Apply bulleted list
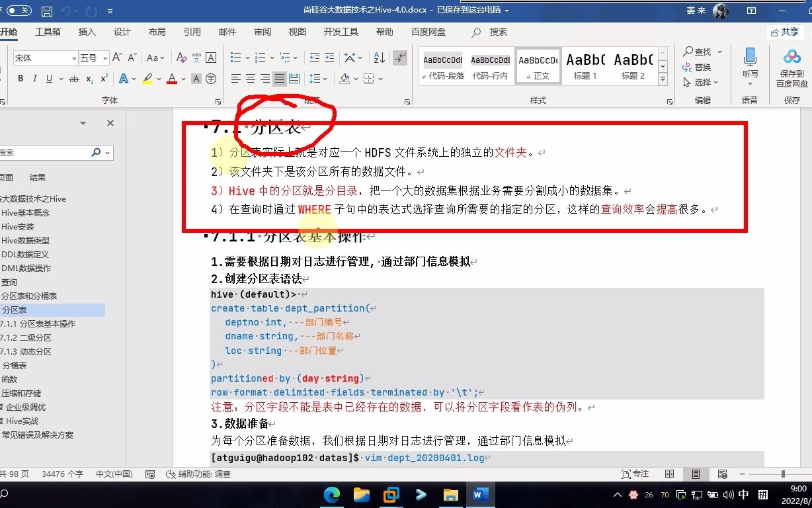Viewport: 812px width, 508px height. click(235, 58)
